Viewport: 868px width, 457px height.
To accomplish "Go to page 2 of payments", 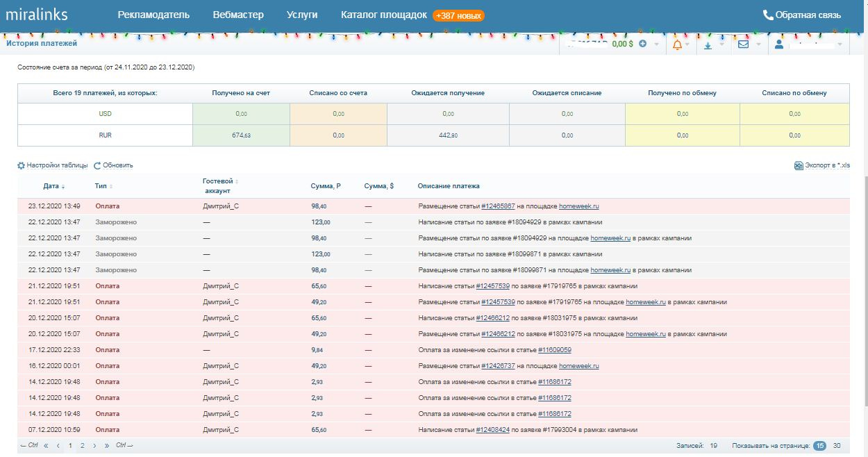I will 82,446.
